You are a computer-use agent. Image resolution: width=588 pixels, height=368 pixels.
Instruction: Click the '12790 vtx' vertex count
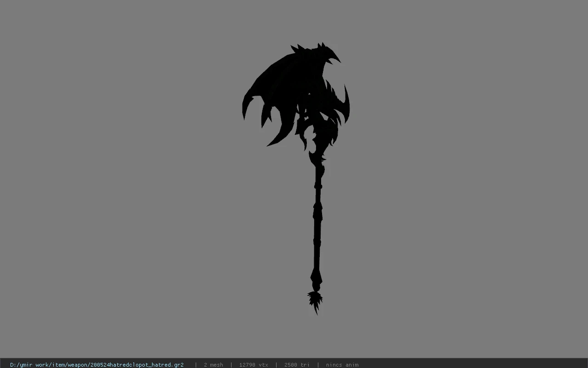(254, 365)
